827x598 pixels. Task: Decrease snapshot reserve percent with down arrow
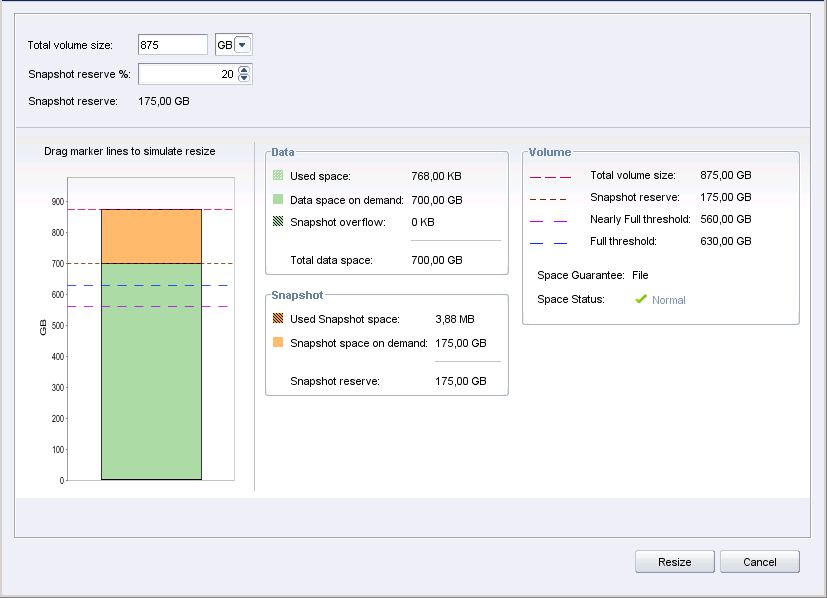tap(245, 79)
